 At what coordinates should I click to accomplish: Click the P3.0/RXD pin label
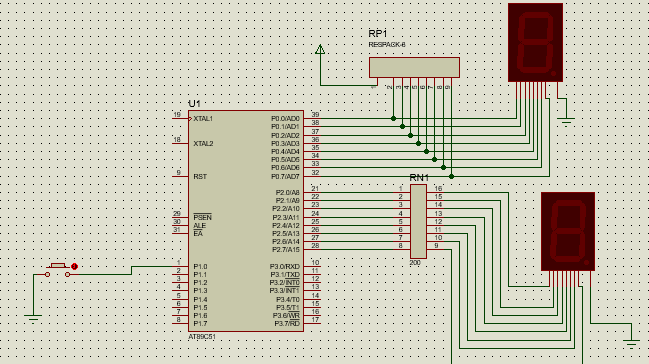point(285,267)
